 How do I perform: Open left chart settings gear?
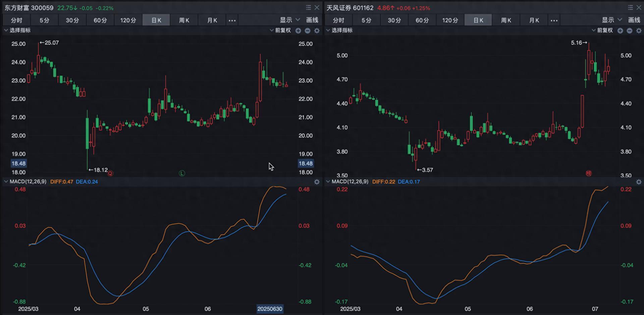317,30
